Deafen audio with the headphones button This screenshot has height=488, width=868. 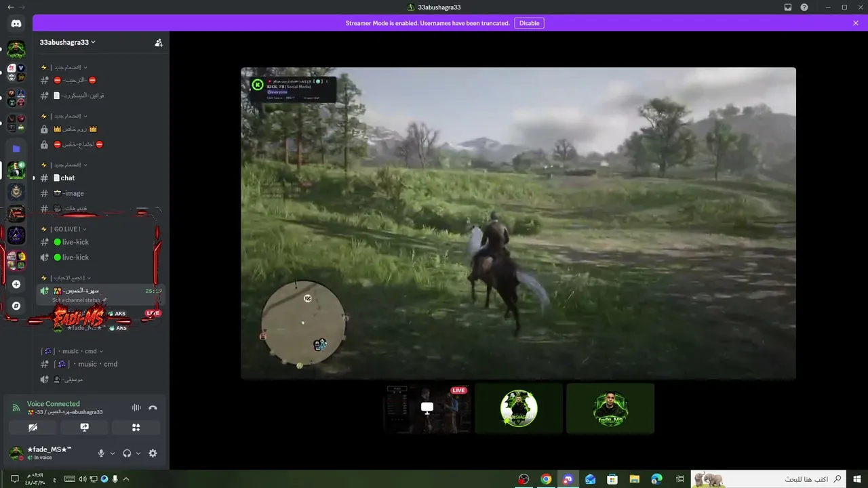click(x=127, y=453)
